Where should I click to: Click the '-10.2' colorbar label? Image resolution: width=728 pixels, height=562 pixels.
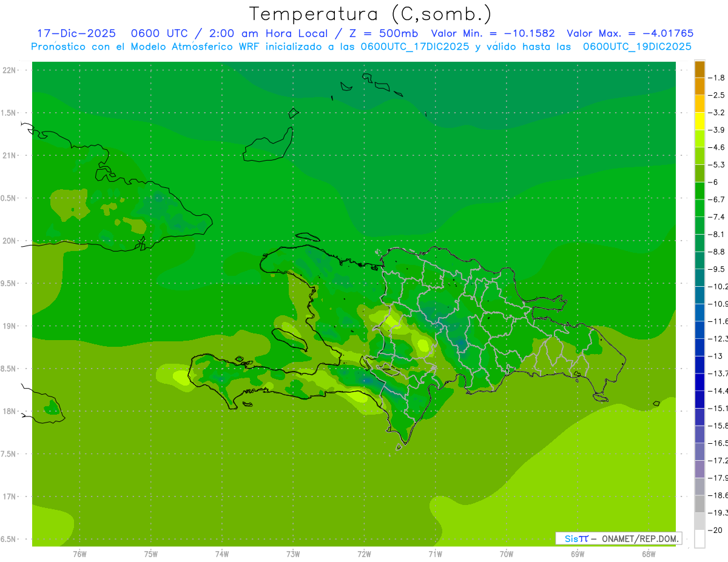tap(718, 286)
